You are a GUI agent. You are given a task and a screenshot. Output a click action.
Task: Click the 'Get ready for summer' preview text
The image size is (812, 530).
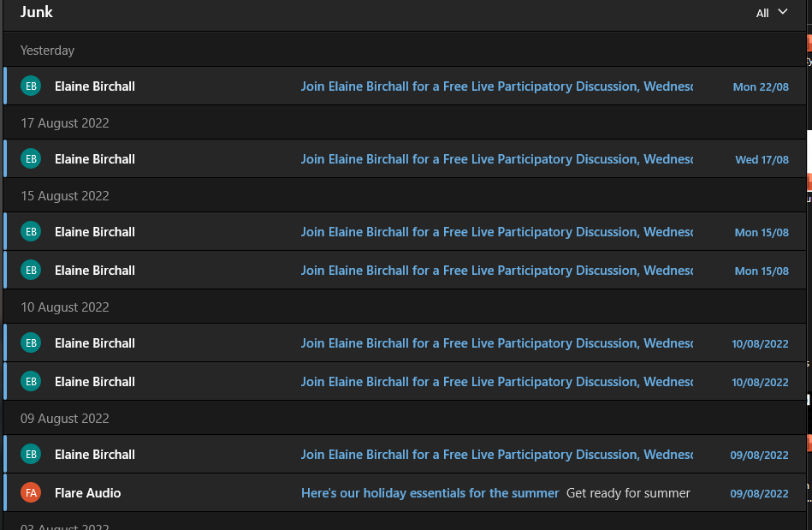click(x=628, y=493)
